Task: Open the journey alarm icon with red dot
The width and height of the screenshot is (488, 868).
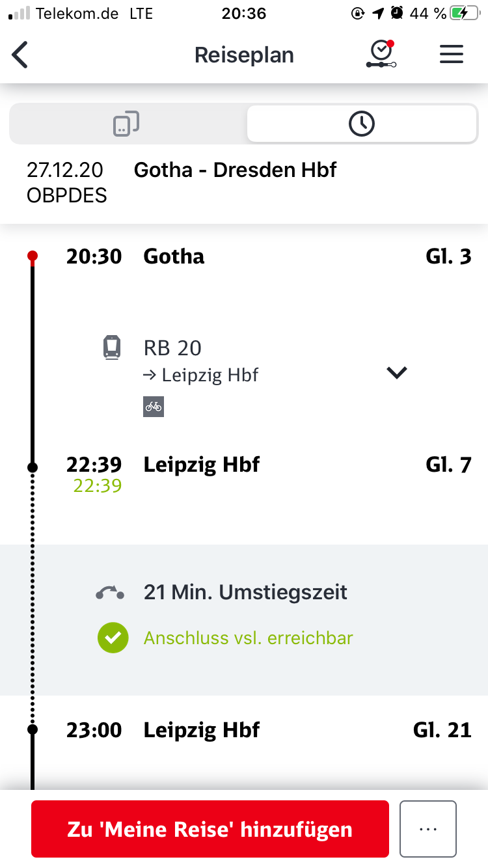Action: click(381, 54)
